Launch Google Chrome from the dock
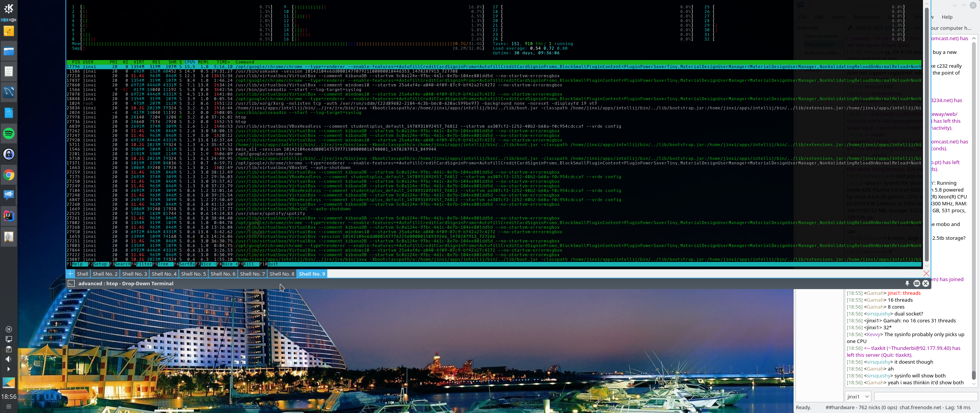 pos(8,175)
